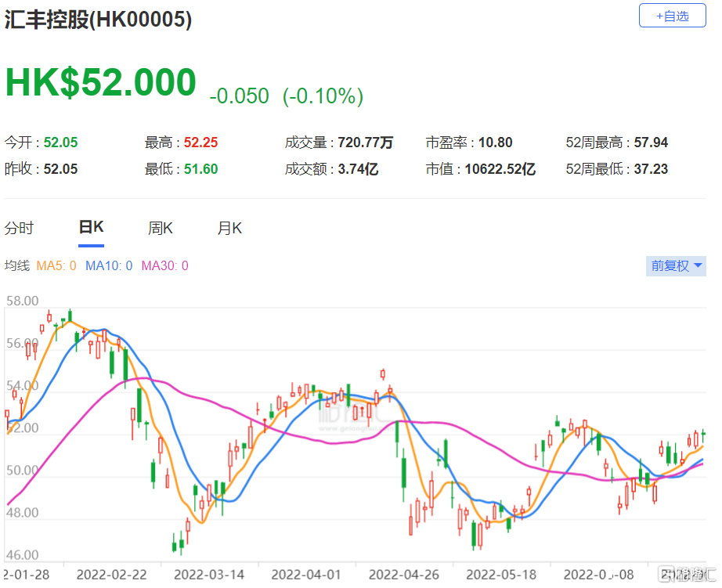This screenshot has height=588, width=722.
Task: Click the 最低 value 51.60
Action: coord(200,169)
